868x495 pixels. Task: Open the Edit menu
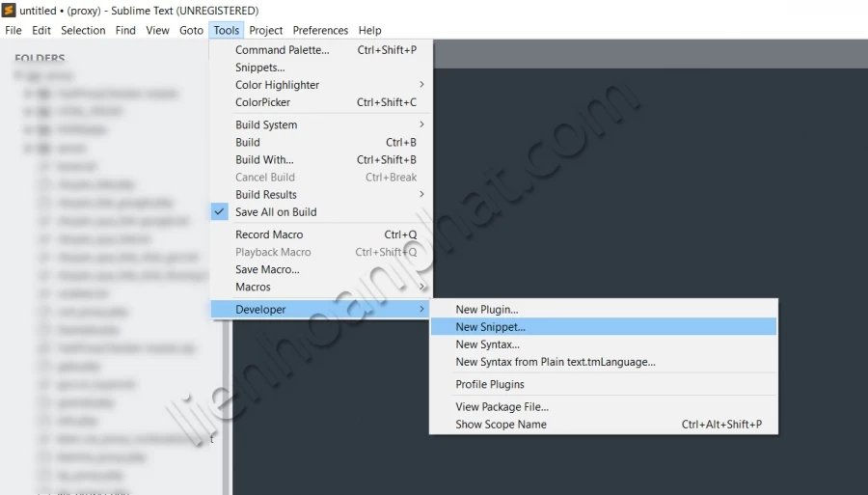(41, 31)
